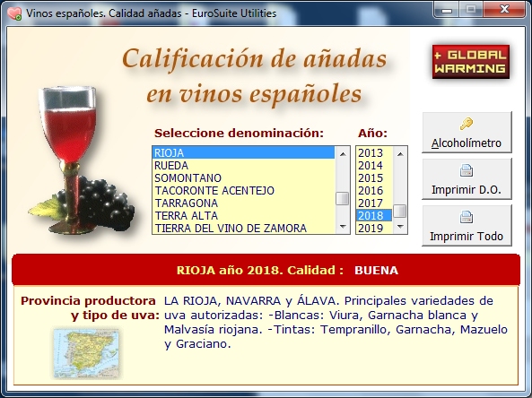Click the denomination list scroll-down arrow

[x=343, y=227]
